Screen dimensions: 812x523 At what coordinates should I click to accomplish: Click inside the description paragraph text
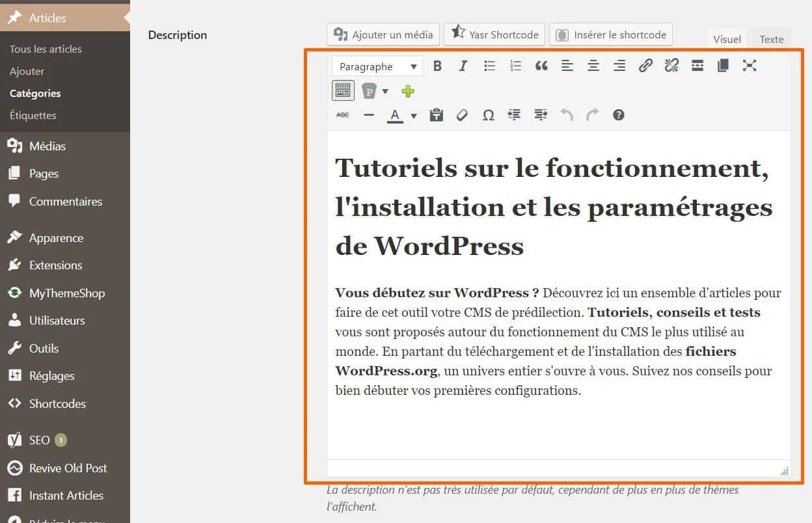[558, 342]
